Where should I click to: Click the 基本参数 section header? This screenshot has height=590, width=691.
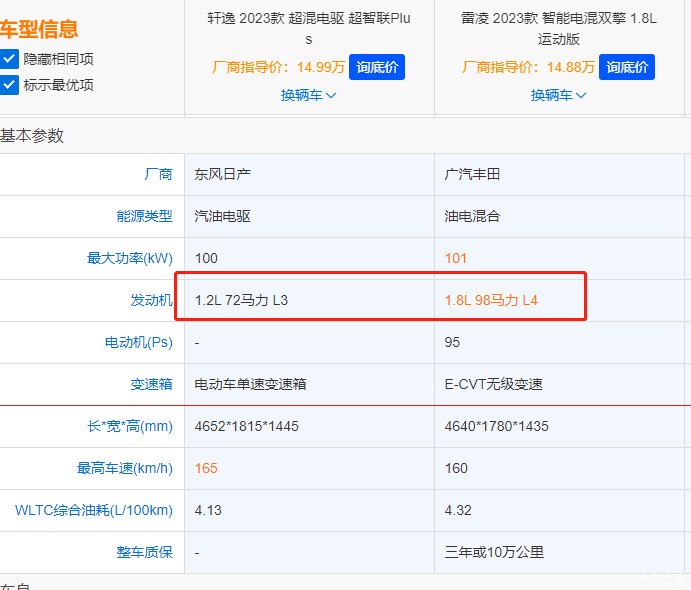[32, 135]
